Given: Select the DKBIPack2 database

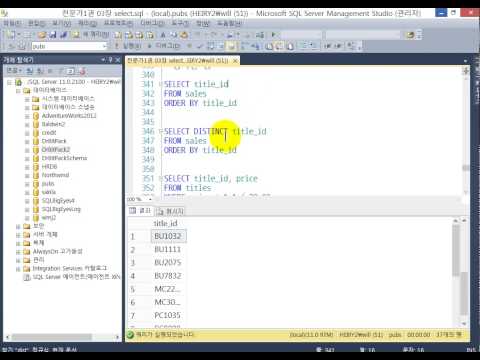Looking at the screenshot, I should (56, 150).
